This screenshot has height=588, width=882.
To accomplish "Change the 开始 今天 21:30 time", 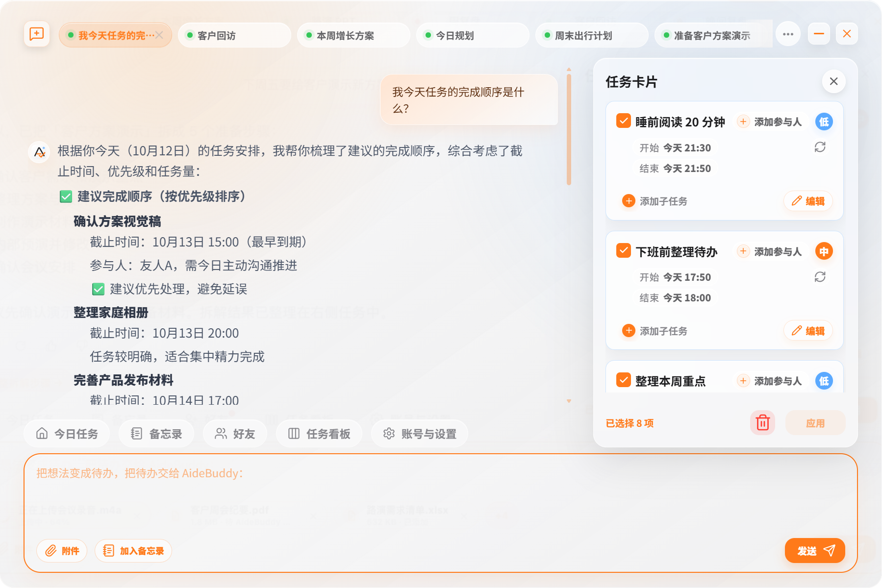I will tap(675, 147).
